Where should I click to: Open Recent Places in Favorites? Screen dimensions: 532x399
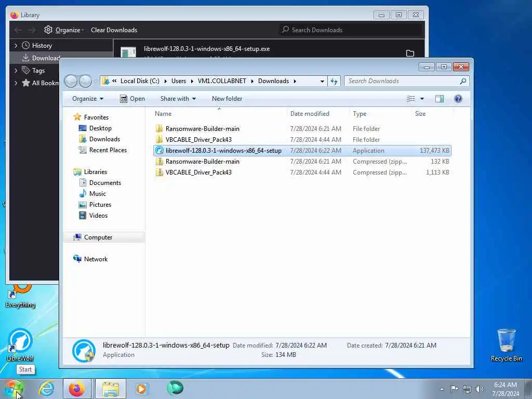[x=103, y=150]
